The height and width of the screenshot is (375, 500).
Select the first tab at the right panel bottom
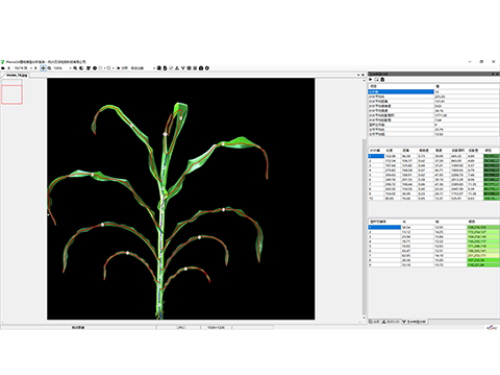pos(374,322)
